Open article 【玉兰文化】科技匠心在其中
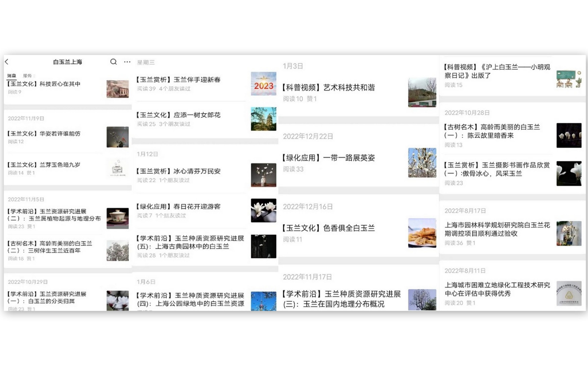 coord(44,84)
